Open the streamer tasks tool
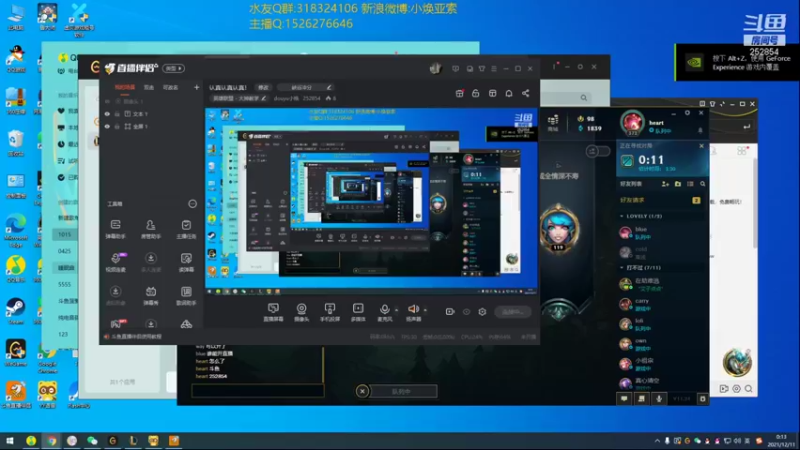This screenshot has height=450, width=800. 186,229
